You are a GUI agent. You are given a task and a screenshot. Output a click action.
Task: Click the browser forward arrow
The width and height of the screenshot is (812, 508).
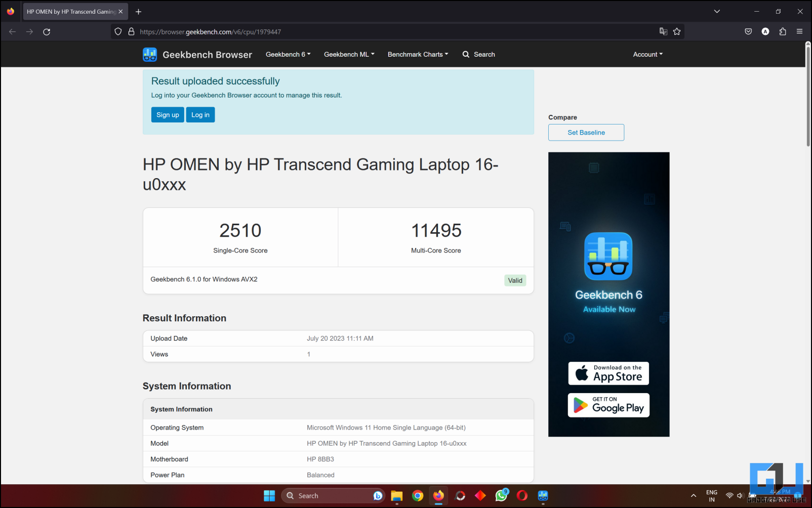[29, 31]
